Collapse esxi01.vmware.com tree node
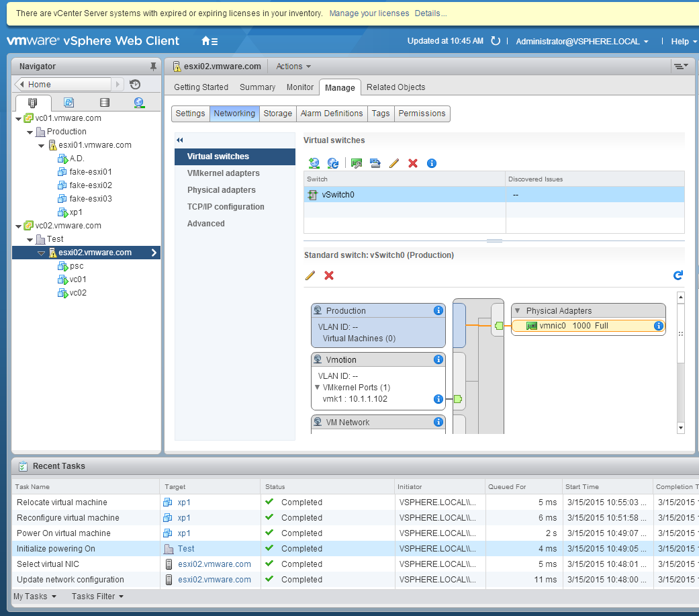Screen dimensions: 699x616 pyautogui.click(x=42, y=145)
